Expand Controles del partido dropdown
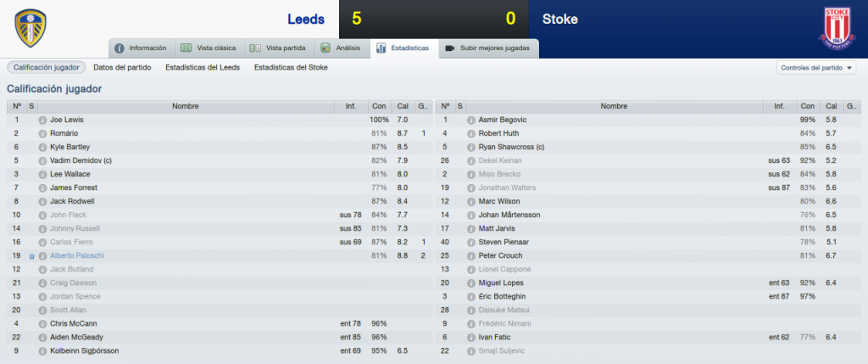Screen dimensions: 868x364 pos(816,68)
